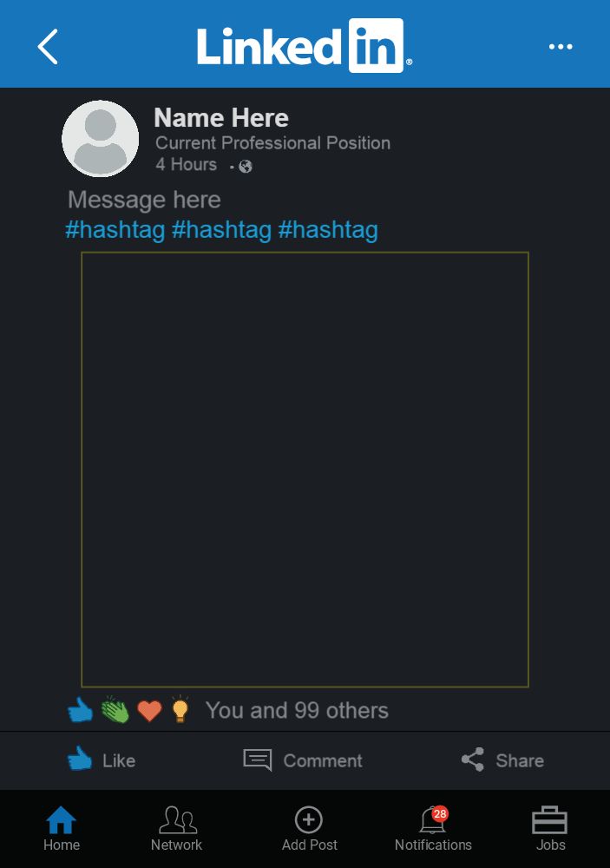
Task: Share the post
Action: 502,760
